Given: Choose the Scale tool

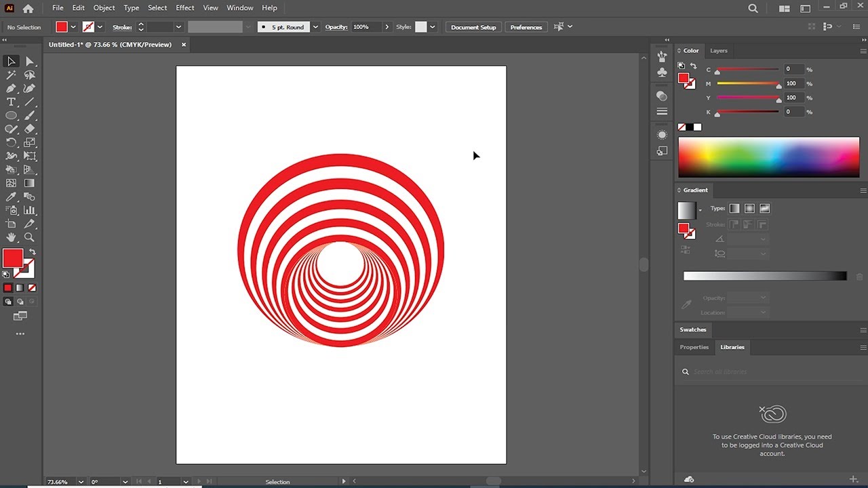Looking at the screenshot, I should click(x=29, y=142).
